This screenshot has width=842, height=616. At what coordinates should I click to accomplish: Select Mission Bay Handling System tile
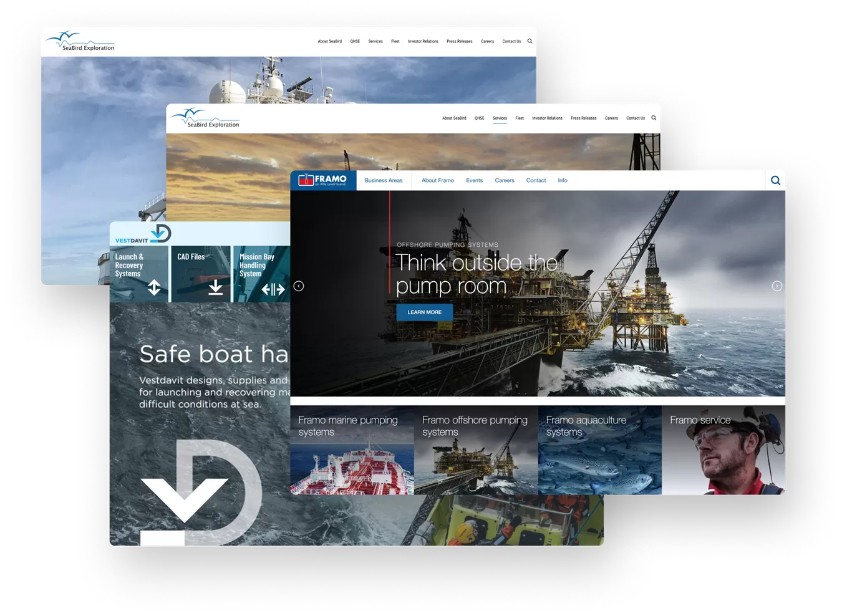click(261, 274)
